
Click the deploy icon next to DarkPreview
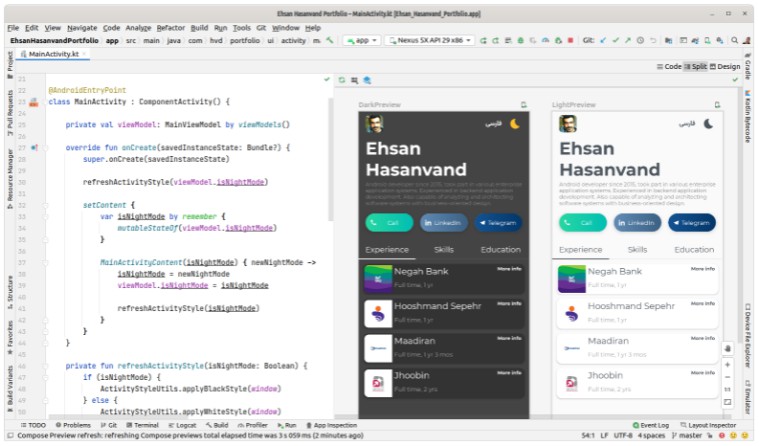pos(523,105)
